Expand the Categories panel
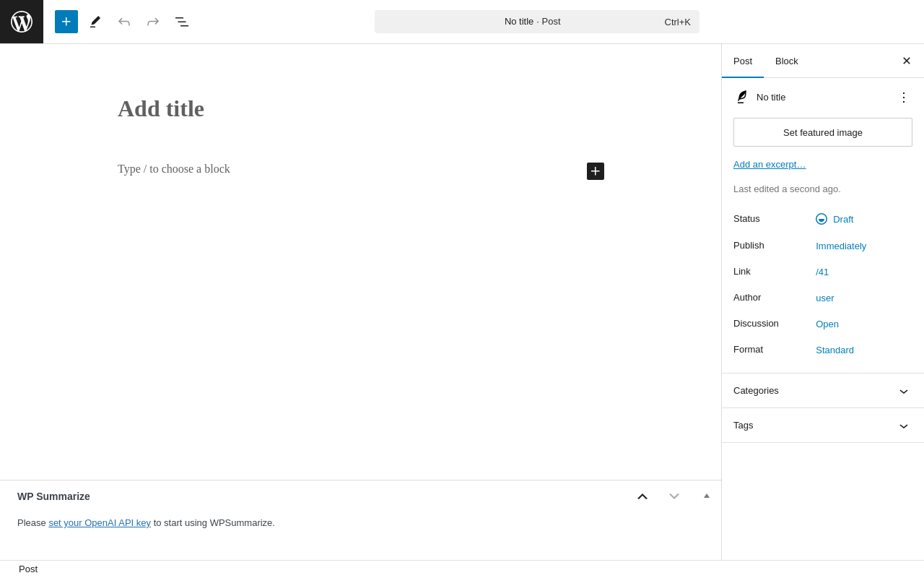 coord(823,391)
